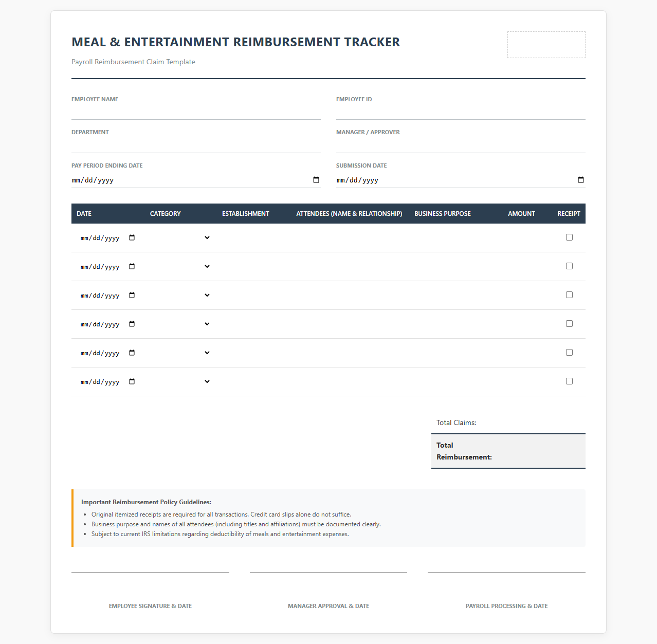Open date picker icon in fifth table row
This screenshot has height=644, width=657.
pos(132,353)
